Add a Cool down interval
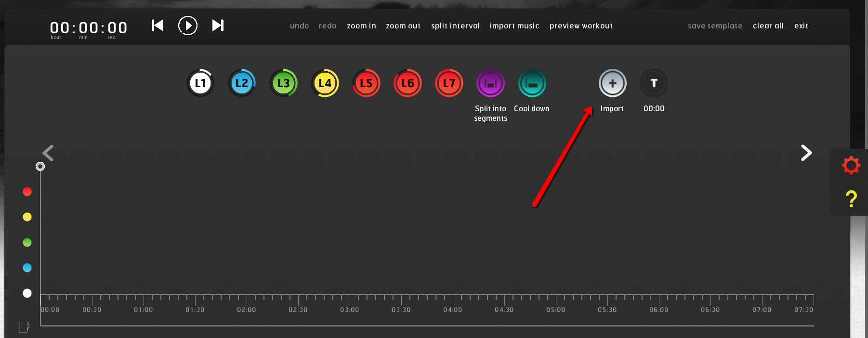 532,83
